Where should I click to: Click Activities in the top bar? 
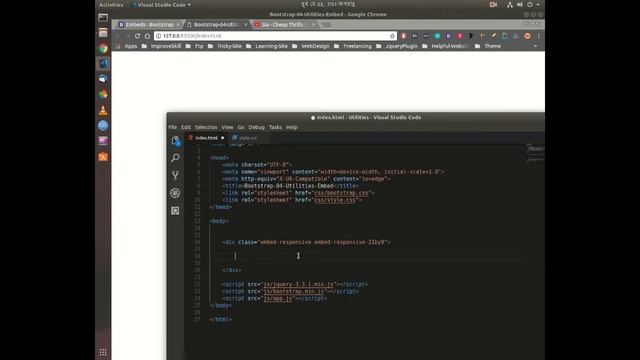[x=111, y=5]
